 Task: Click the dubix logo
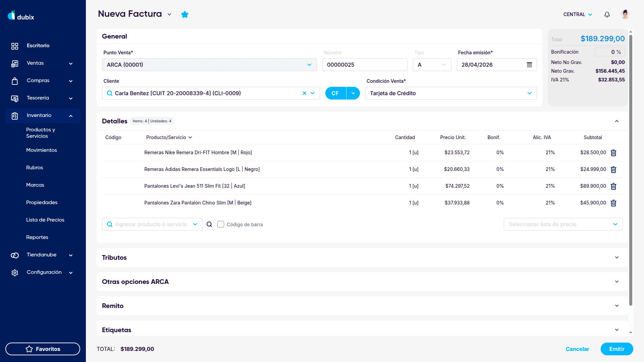(x=21, y=16)
